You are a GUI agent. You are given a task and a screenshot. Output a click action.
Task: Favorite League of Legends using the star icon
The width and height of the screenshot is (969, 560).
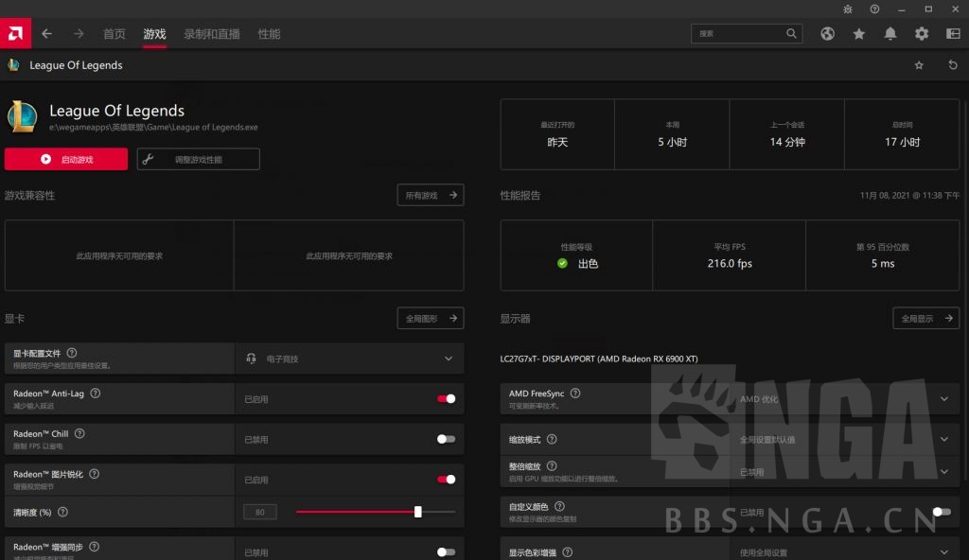(x=919, y=64)
